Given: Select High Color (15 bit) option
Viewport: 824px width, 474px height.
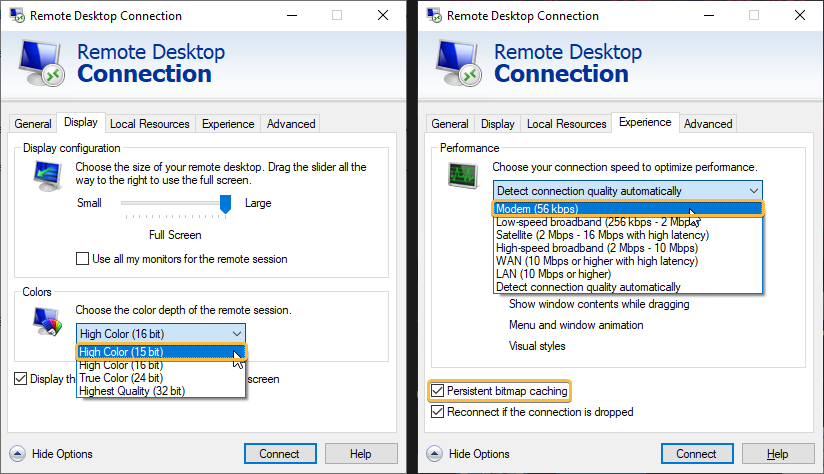Looking at the screenshot, I should click(x=161, y=352).
